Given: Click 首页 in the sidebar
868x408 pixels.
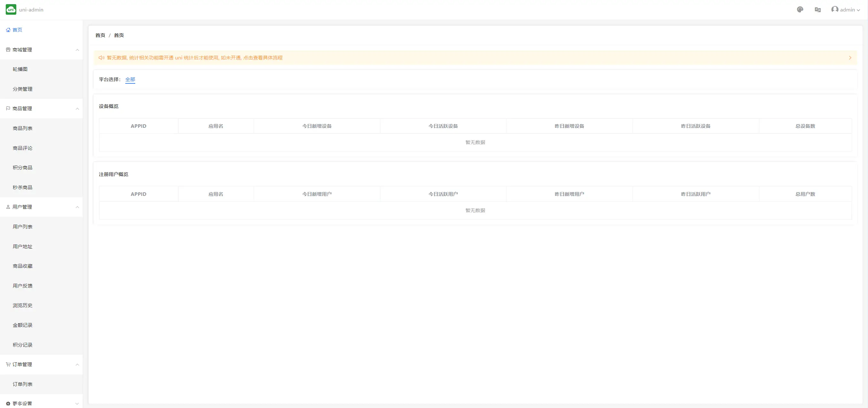Looking at the screenshot, I should (x=17, y=30).
